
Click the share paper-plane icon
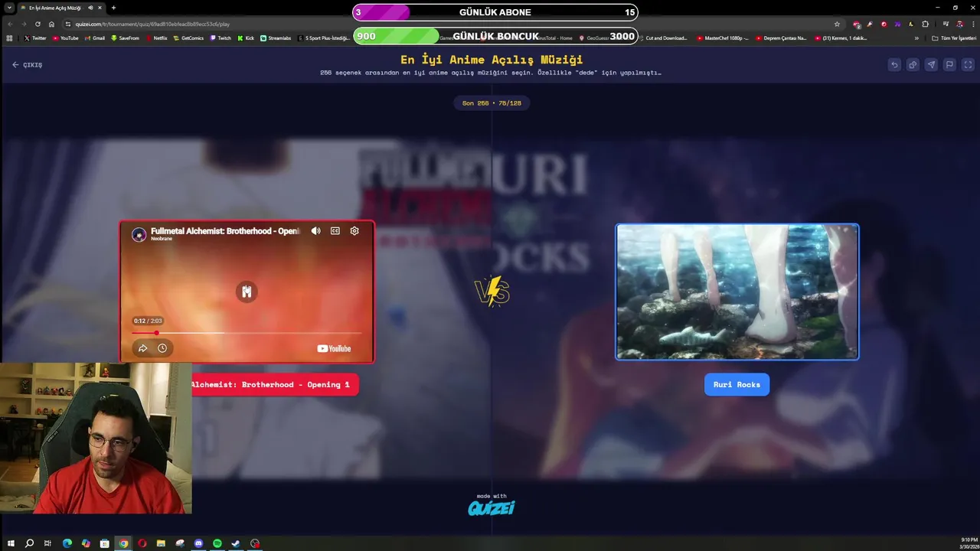(x=931, y=65)
